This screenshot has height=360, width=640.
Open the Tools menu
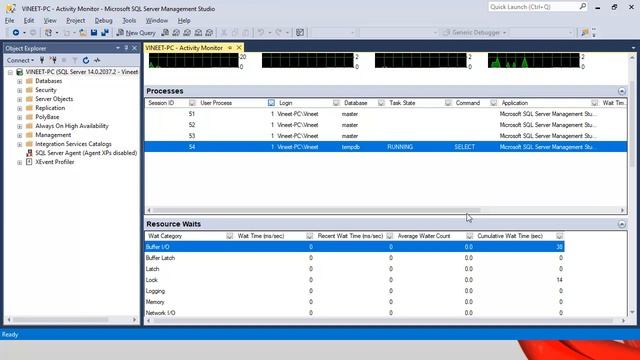coord(129,20)
